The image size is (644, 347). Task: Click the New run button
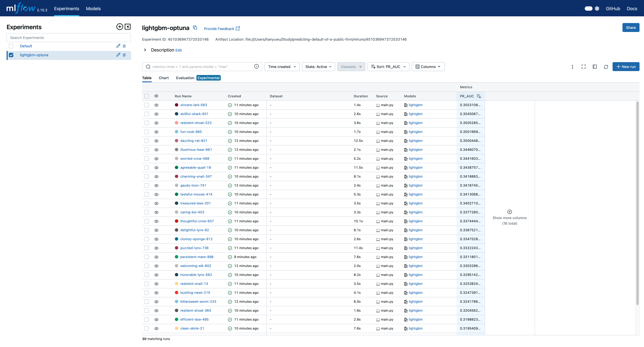coord(626,67)
